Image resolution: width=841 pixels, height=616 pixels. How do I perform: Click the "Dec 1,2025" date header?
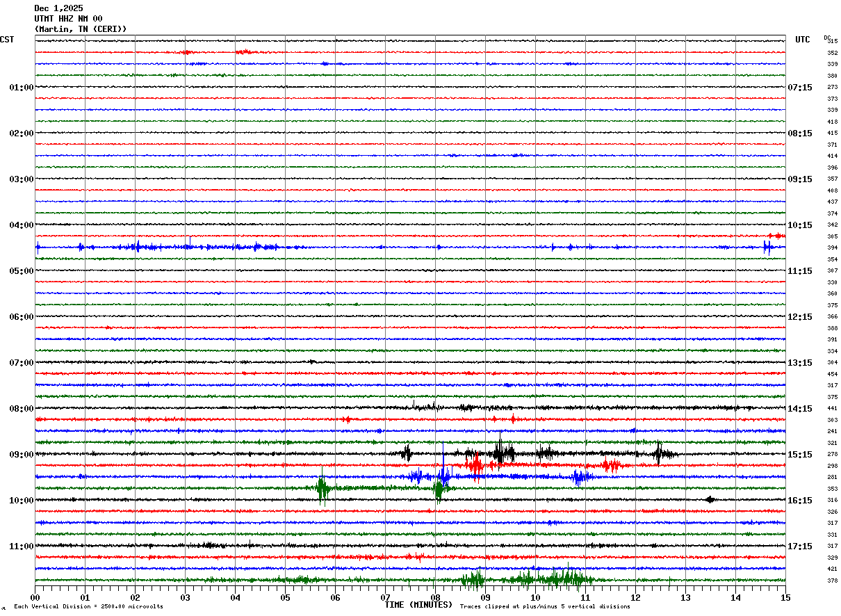58,8
